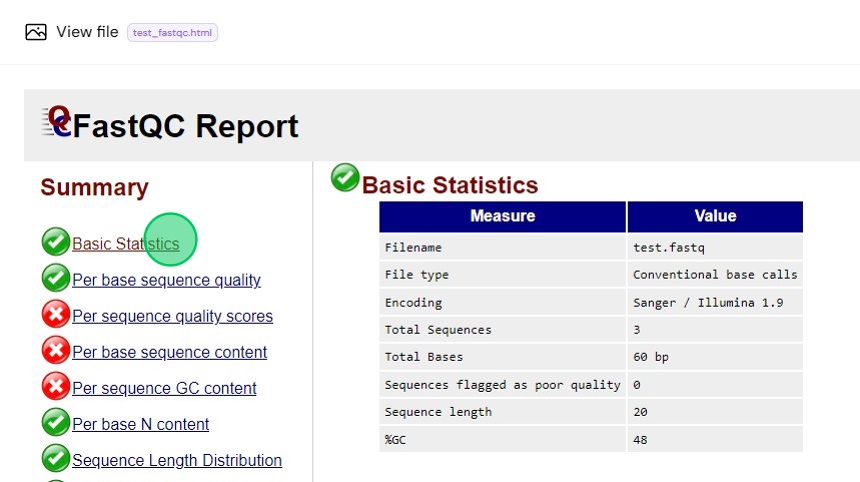
Task: Click the Summary heading
Action: click(x=94, y=188)
